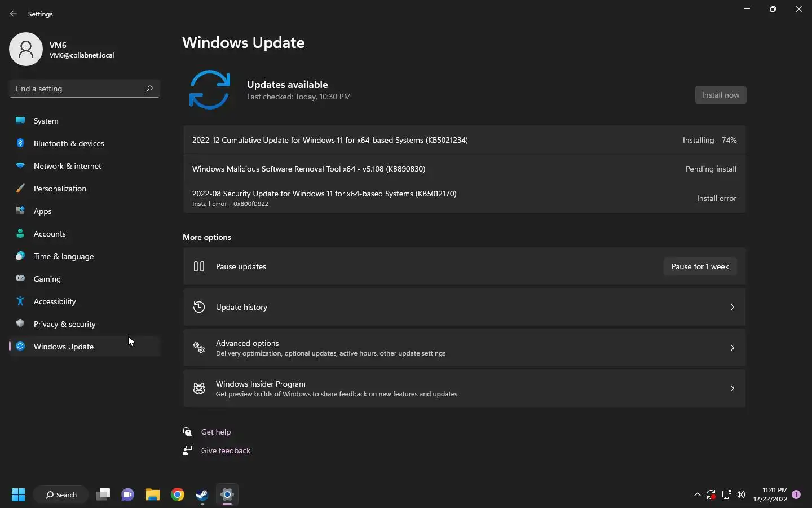Image resolution: width=812 pixels, height=508 pixels.
Task: Click the VM6@collabnet.local account email
Action: click(82, 55)
